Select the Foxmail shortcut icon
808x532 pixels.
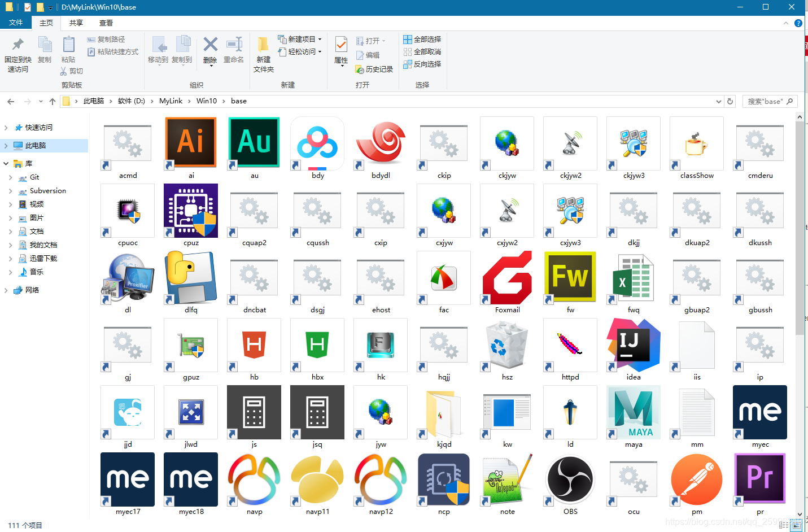(x=507, y=278)
